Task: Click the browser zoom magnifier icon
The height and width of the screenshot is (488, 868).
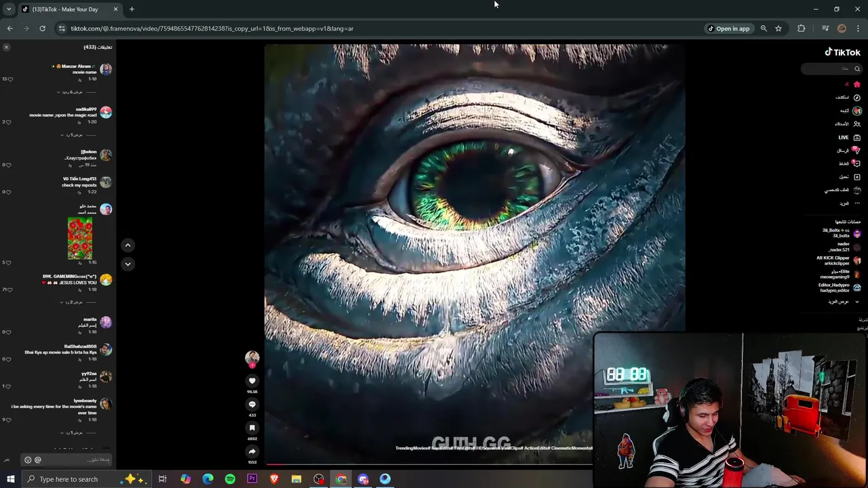Action: [764, 28]
